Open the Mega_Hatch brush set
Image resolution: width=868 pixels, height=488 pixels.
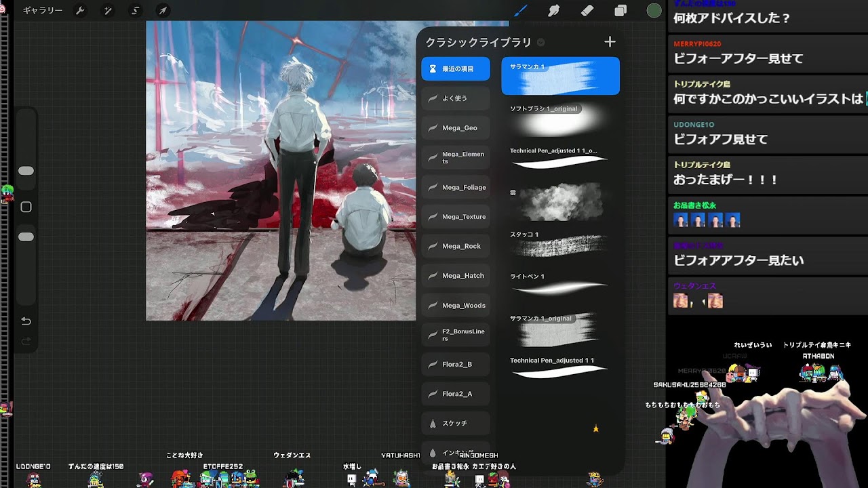456,276
